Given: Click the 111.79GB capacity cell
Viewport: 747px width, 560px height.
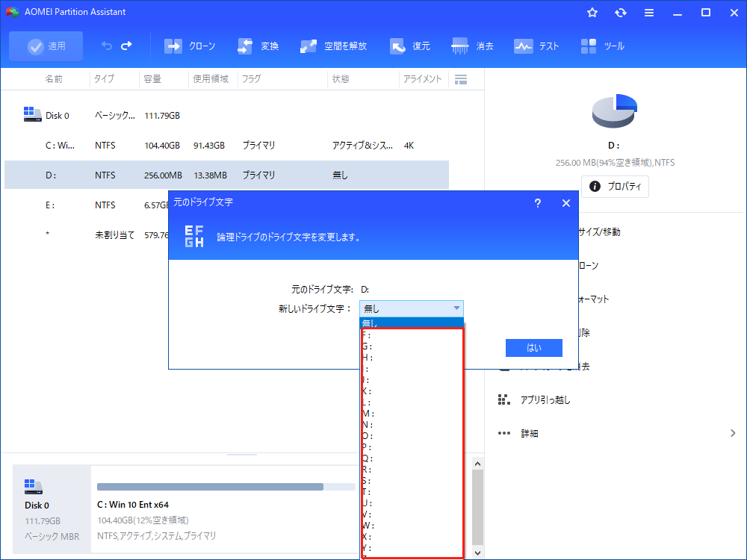Looking at the screenshot, I should [x=162, y=116].
